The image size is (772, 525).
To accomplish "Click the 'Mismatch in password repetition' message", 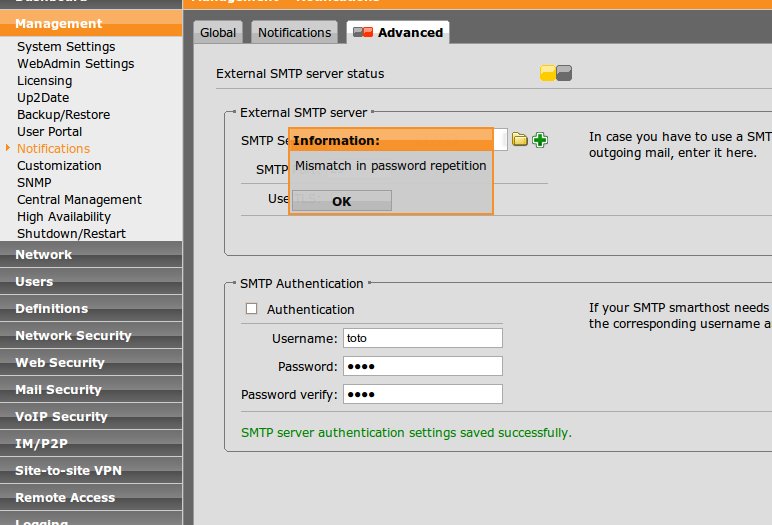I will (x=390, y=166).
